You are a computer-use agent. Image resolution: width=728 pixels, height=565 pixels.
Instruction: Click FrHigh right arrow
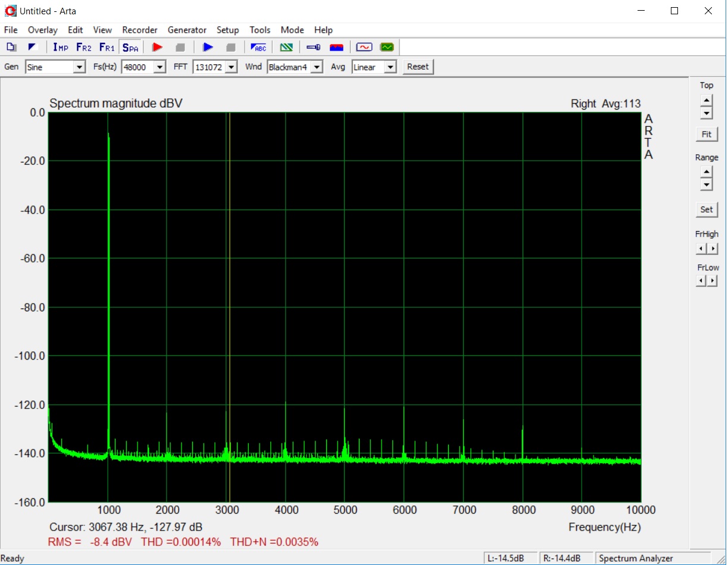pyautogui.click(x=713, y=249)
